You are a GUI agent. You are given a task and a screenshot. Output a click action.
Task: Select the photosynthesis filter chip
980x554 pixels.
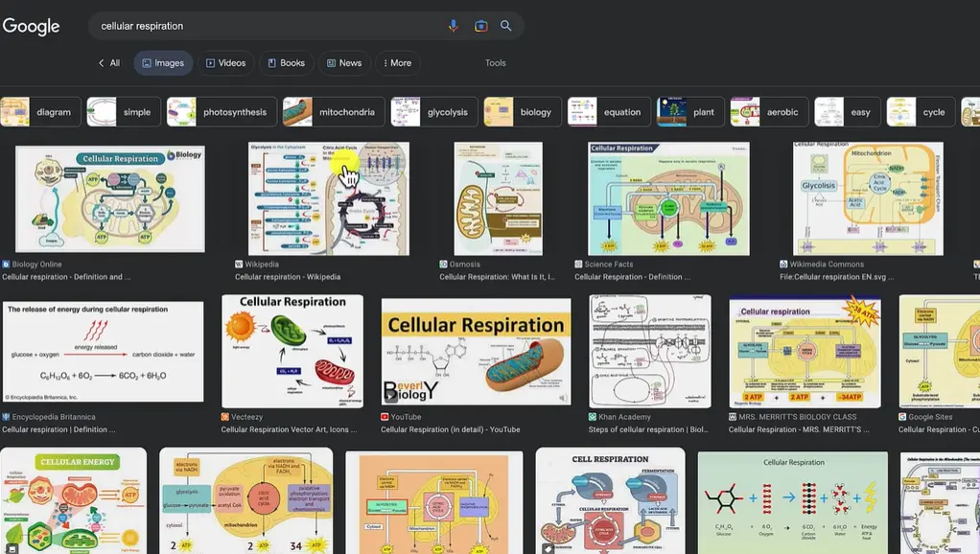(x=222, y=112)
